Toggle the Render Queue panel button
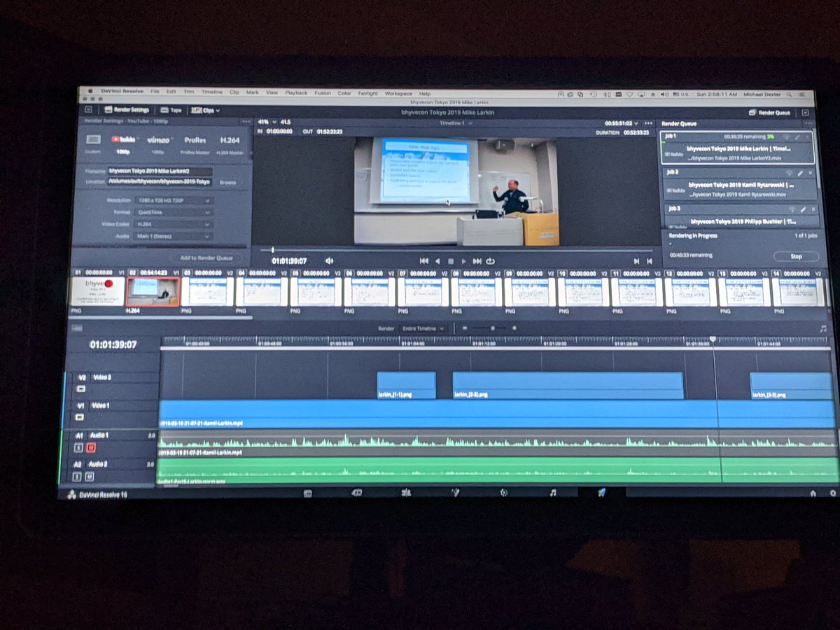 pyautogui.click(x=770, y=112)
